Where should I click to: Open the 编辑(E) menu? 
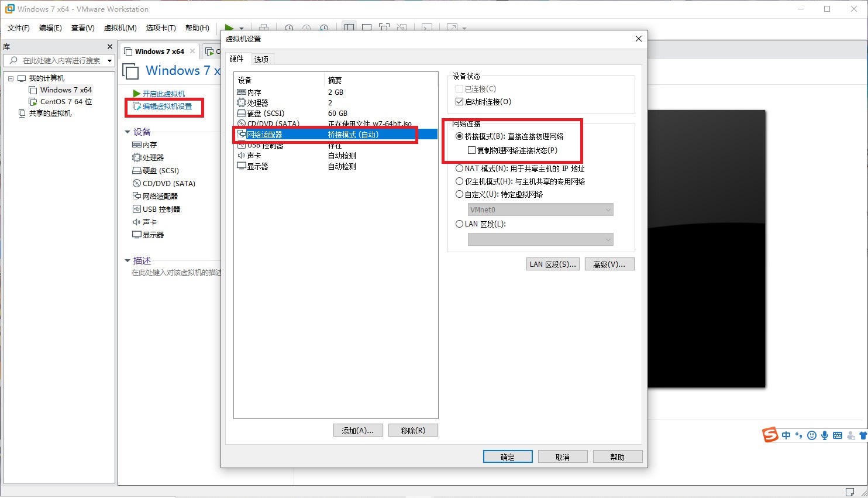50,28
